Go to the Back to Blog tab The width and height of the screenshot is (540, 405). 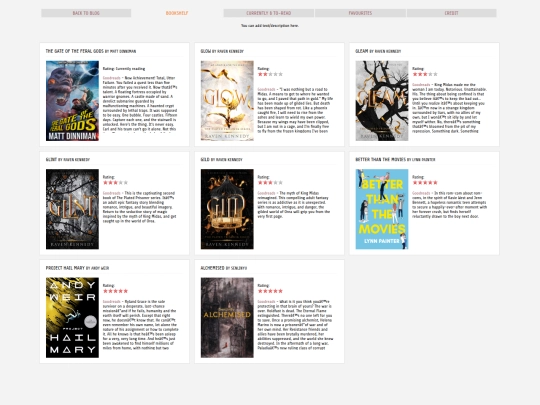pyautogui.click(x=86, y=13)
